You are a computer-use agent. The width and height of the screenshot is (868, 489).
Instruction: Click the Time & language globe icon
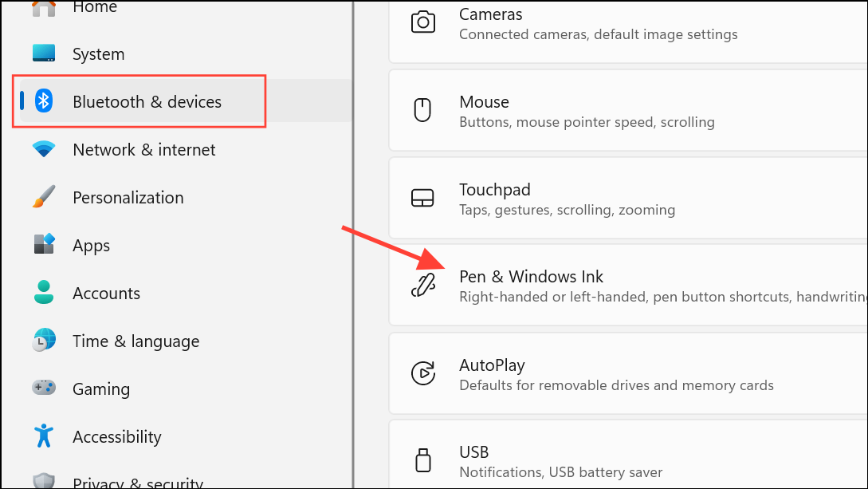pos(44,341)
